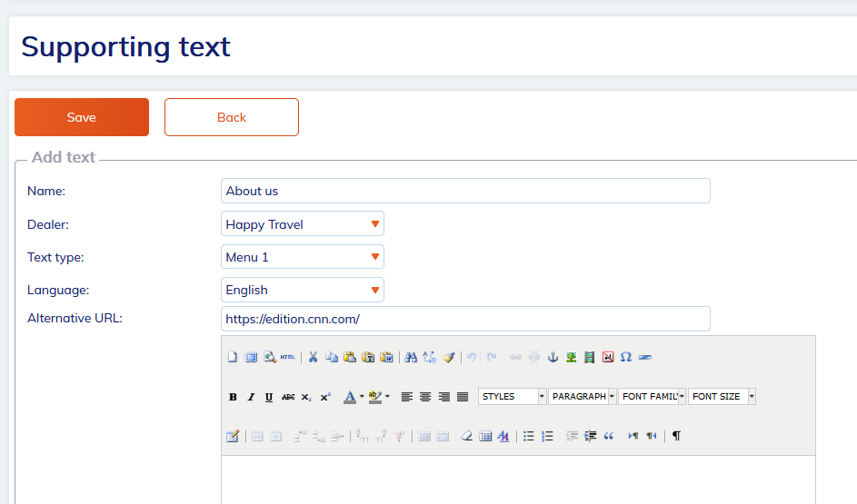Center-align the text

click(x=425, y=397)
